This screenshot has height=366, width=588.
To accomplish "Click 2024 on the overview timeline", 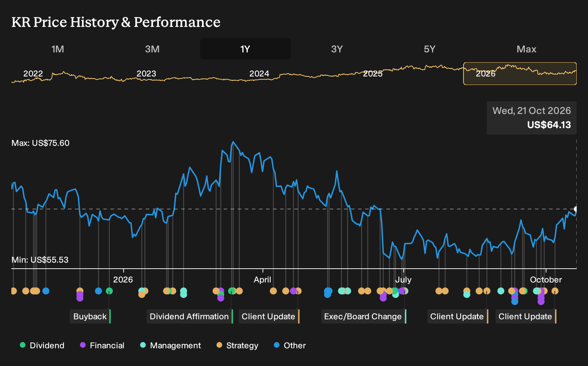I will tap(259, 74).
